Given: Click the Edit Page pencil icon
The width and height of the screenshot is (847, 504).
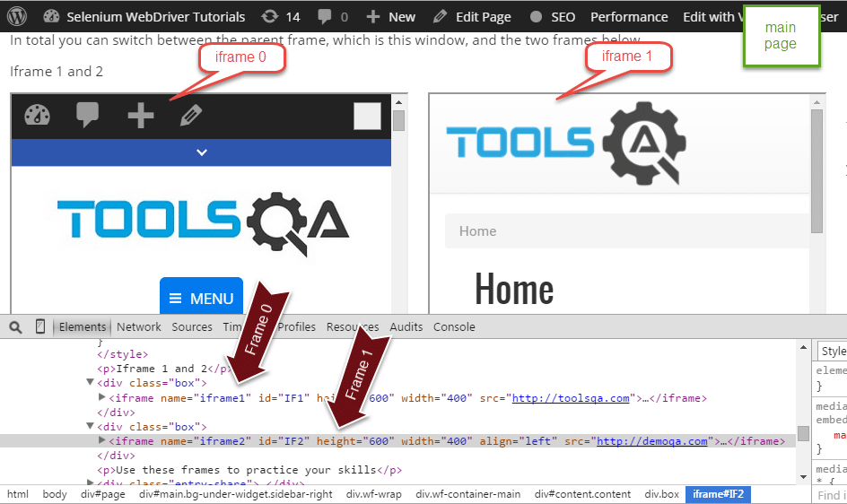Looking at the screenshot, I should (440, 17).
